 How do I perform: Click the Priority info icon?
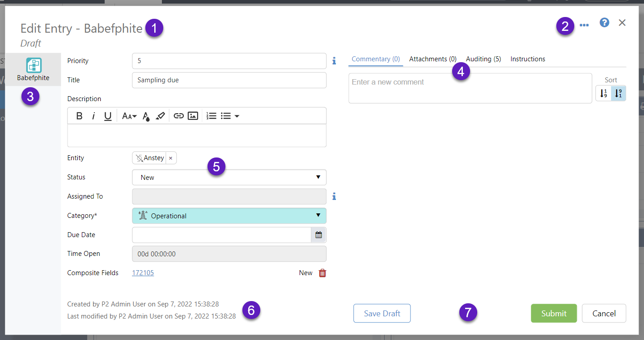click(334, 61)
